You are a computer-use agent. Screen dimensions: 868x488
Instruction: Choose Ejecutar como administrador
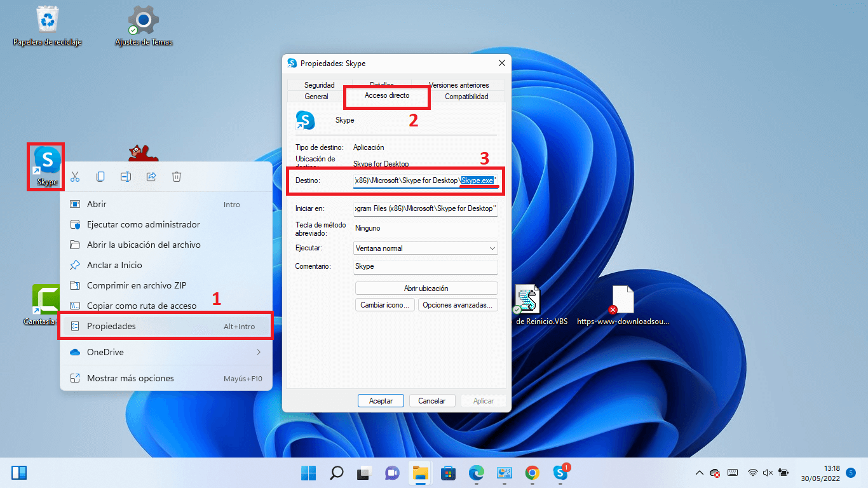point(166,225)
